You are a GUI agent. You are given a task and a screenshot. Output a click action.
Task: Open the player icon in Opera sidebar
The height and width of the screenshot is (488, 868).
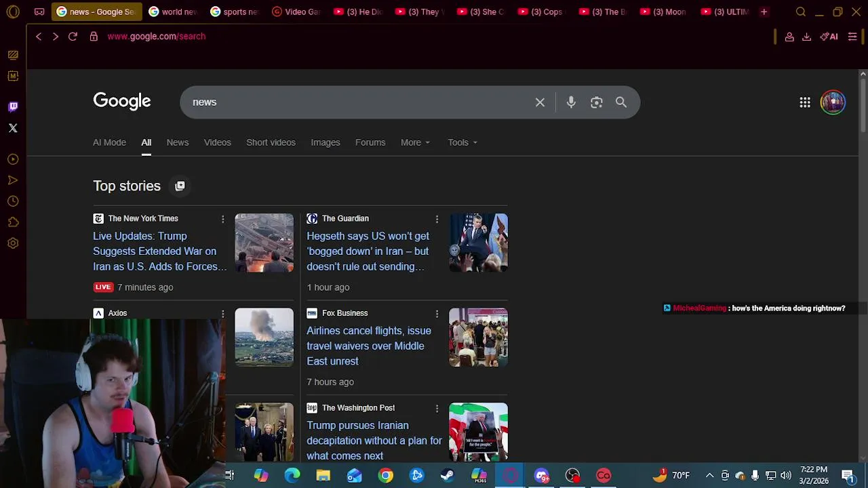click(x=13, y=159)
